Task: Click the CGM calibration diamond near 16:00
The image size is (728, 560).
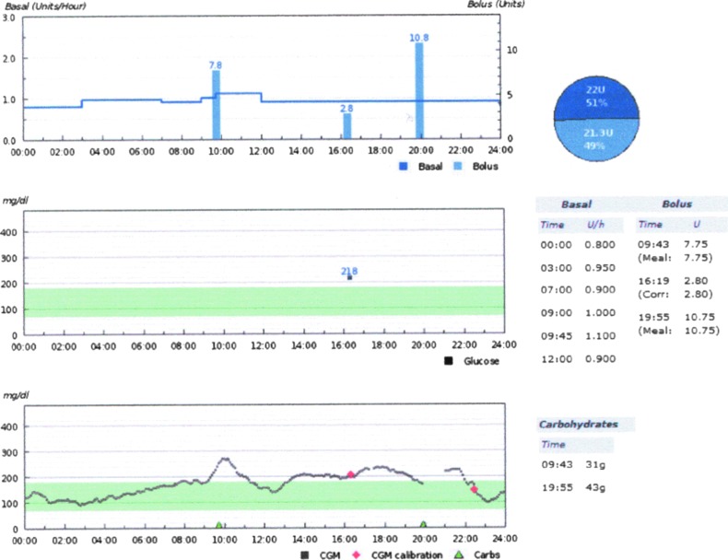Action: pyautogui.click(x=351, y=474)
